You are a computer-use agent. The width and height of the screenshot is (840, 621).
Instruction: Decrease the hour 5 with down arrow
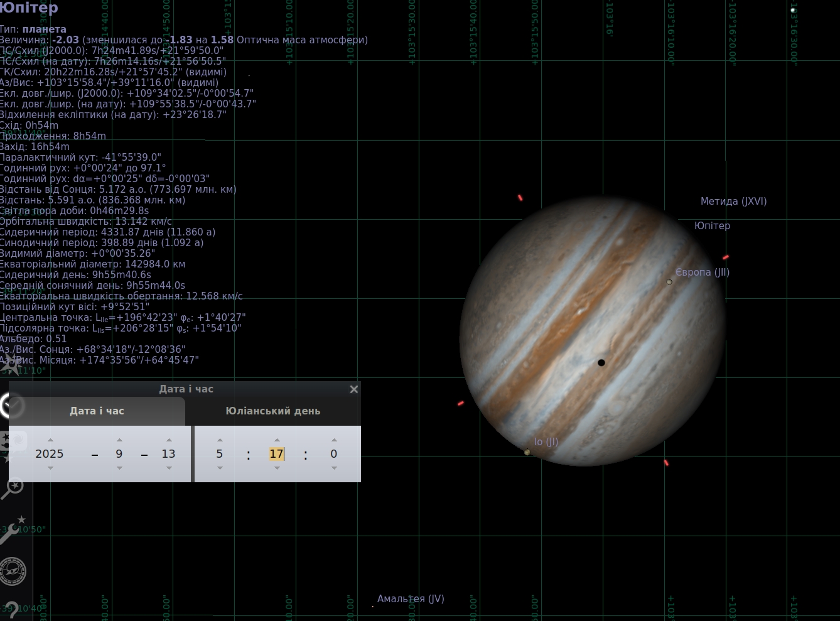click(x=220, y=468)
